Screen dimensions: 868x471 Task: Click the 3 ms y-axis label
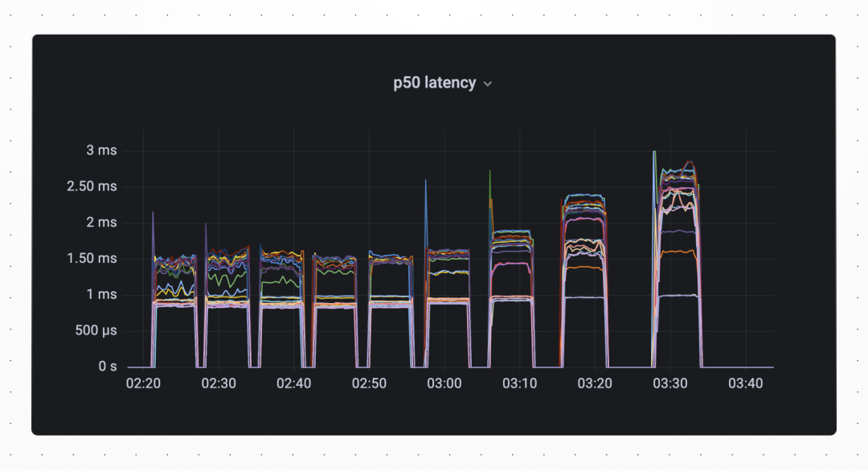[x=101, y=150]
